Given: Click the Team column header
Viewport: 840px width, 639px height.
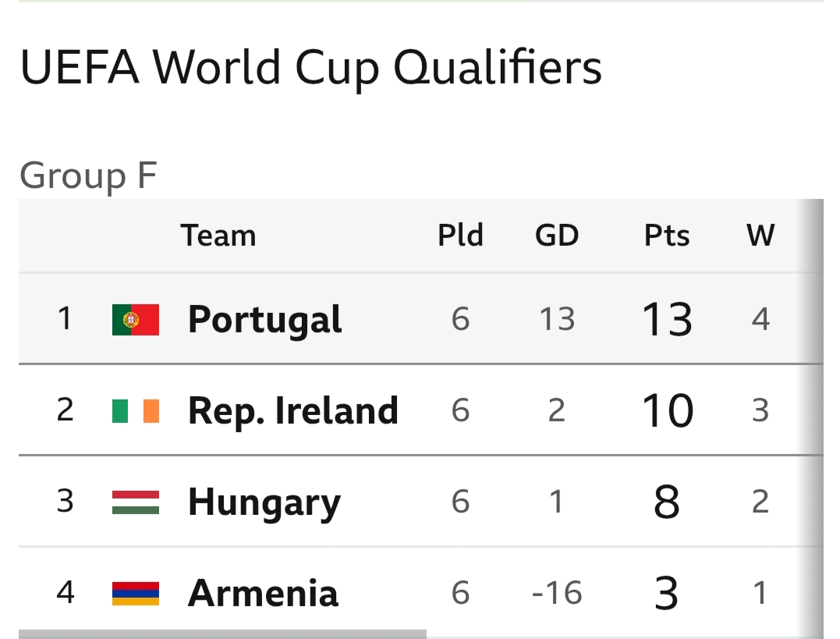Looking at the screenshot, I should pyautogui.click(x=218, y=236).
